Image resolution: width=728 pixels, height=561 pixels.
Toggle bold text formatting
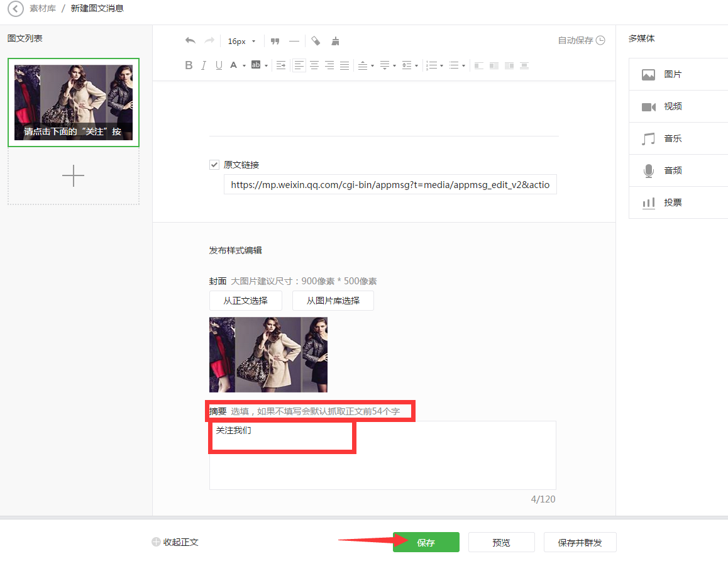pos(189,65)
